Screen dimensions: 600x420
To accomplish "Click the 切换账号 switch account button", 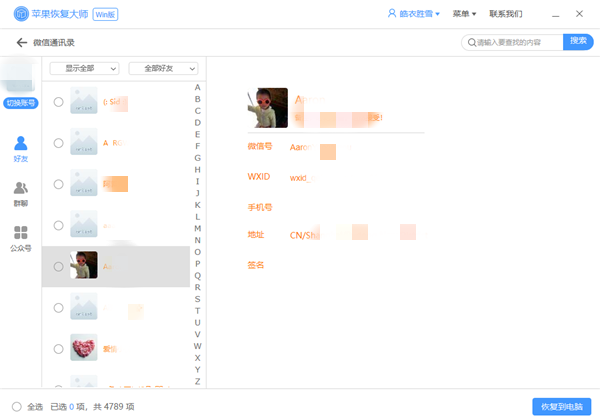I will 21,103.
